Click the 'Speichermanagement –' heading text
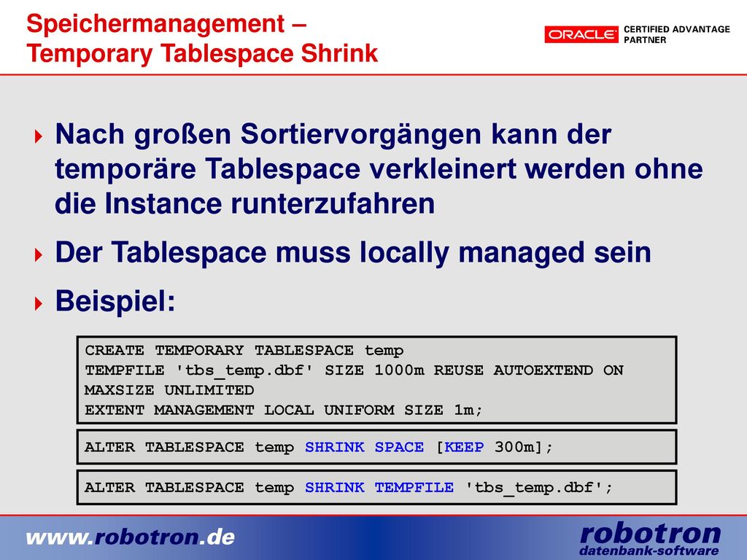Viewport: 747px width, 560px height. (x=166, y=23)
